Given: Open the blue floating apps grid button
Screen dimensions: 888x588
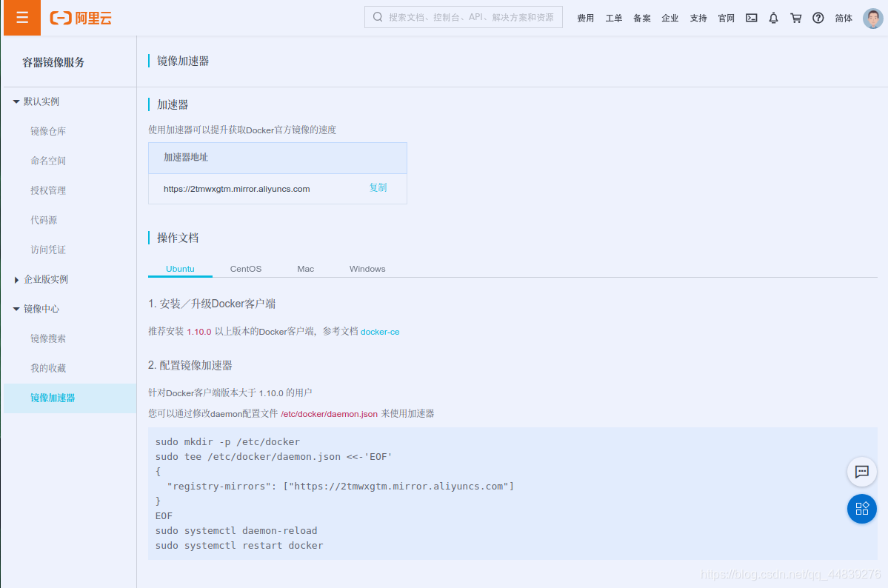Looking at the screenshot, I should point(861,508).
